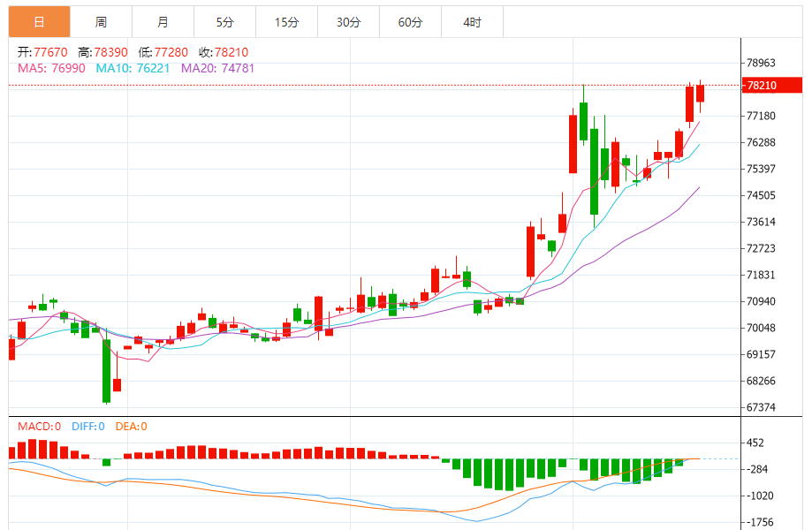This screenshot has width=812, height=530.
Task: Click the MA5: 76990 indicator label
Action: pos(52,68)
